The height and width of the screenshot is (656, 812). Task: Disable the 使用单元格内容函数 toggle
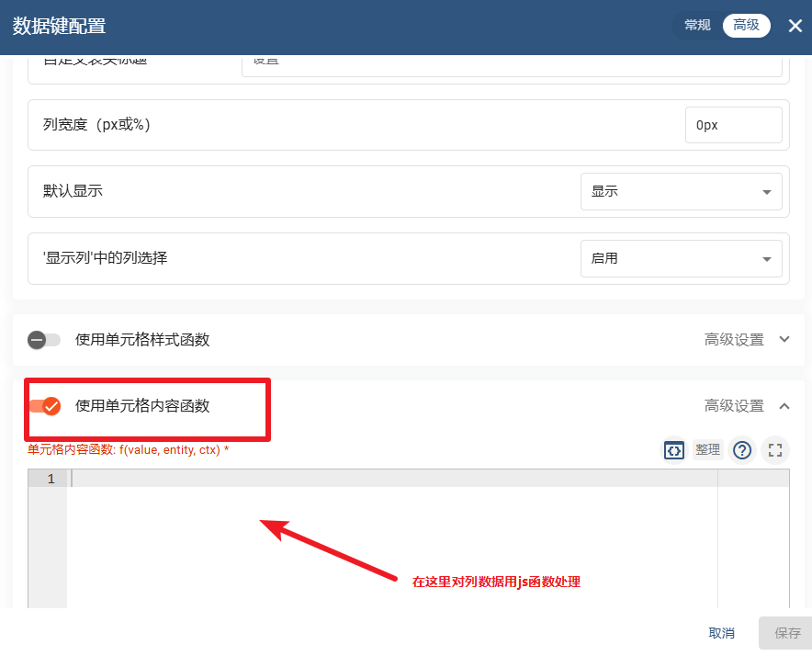point(45,406)
